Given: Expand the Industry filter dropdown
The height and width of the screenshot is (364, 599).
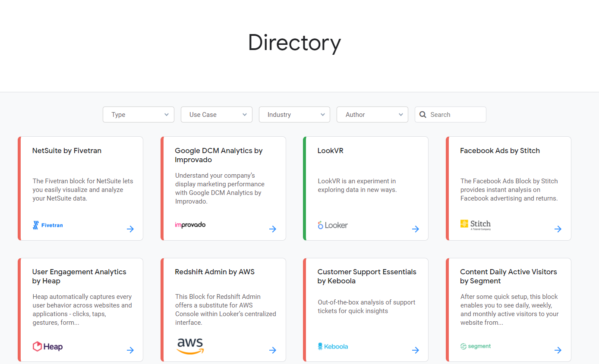Looking at the screenshot, I should pos(294,115).
